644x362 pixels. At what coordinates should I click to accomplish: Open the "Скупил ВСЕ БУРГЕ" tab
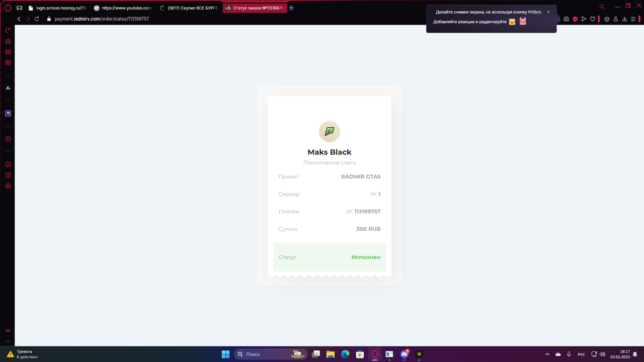tap(189, 8)
